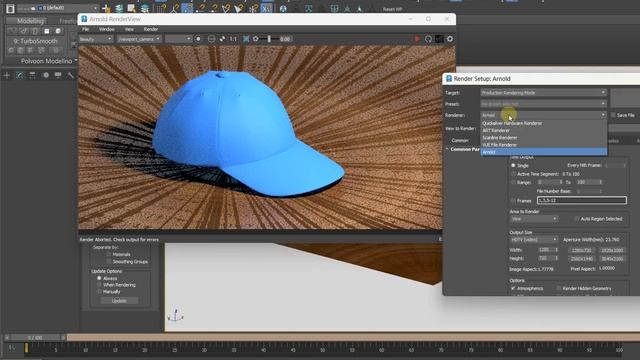Toggle the Atmospherics checkbox

pyautogui.click(x=513, y=288)
